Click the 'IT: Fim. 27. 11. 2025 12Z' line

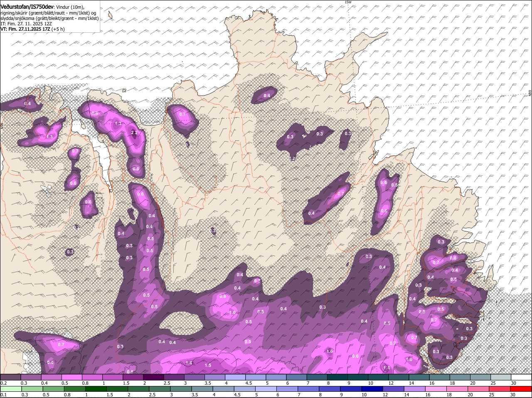pos(26,24)
